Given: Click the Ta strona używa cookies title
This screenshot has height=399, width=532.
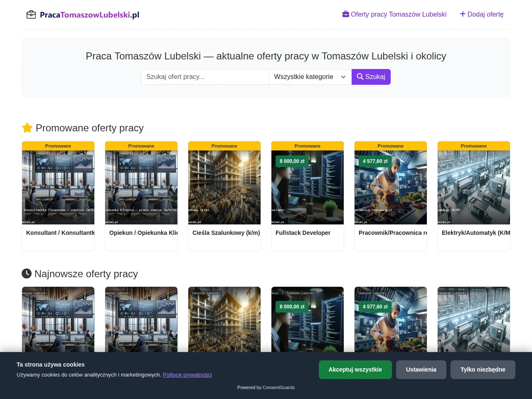Looking at the screenshot, I should pos(51,365).
